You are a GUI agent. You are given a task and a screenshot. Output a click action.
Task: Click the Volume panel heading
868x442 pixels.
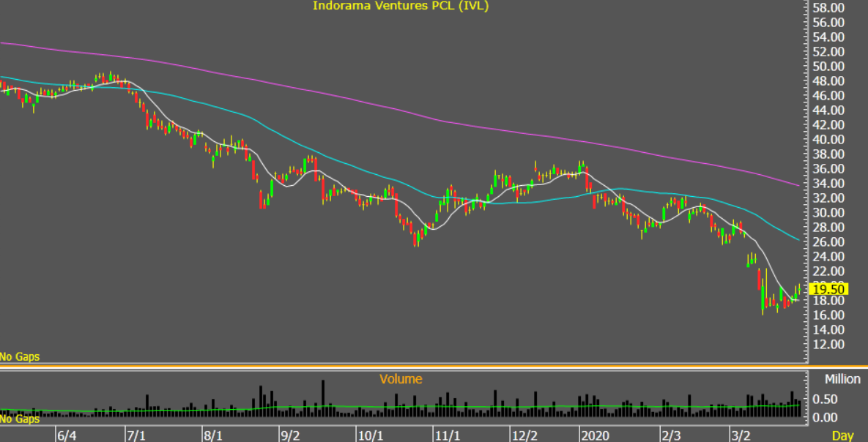[401, 379]
